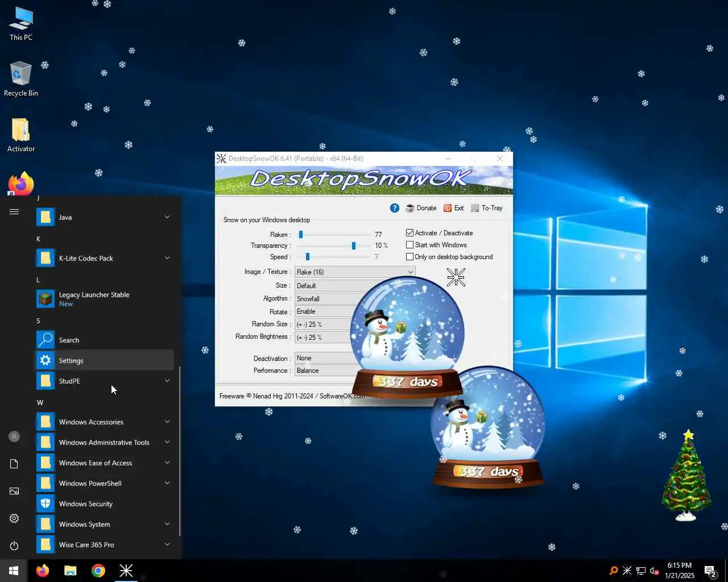Open File Explorer from the taskbar
Image resolution: width=728 pixels, height=582 pixels.
pos(71,571)
